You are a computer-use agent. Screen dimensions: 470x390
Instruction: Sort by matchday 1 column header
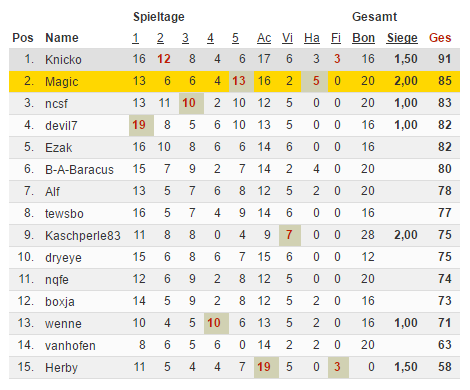point(135,38)
